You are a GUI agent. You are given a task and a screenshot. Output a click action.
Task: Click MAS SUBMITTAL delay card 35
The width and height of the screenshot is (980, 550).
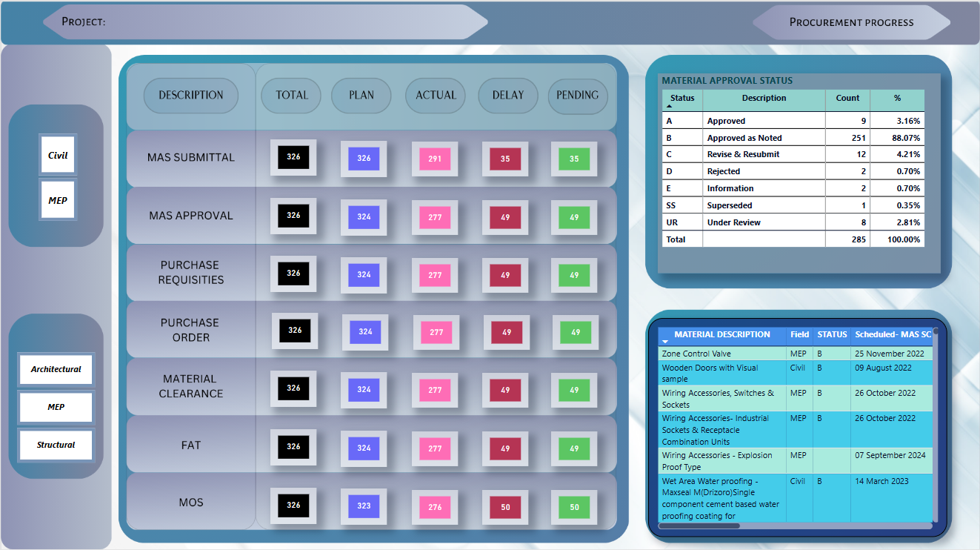tap(505, 159)
